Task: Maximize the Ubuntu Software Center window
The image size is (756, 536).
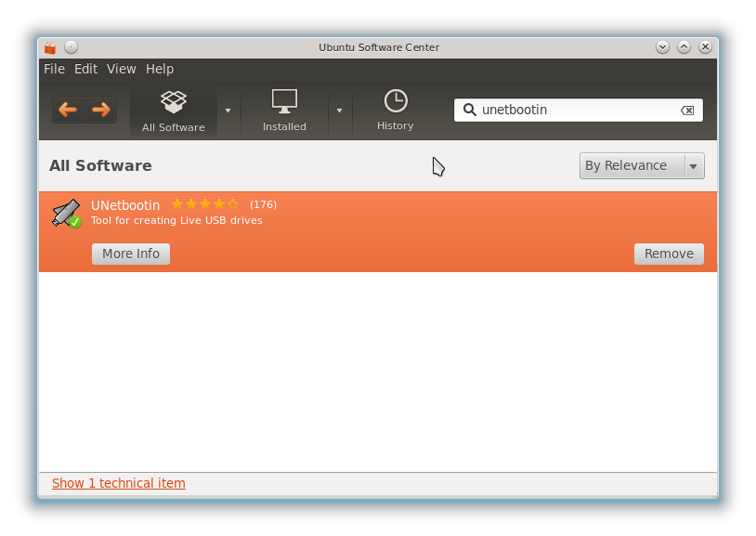Action: click(x=684, y=46)
